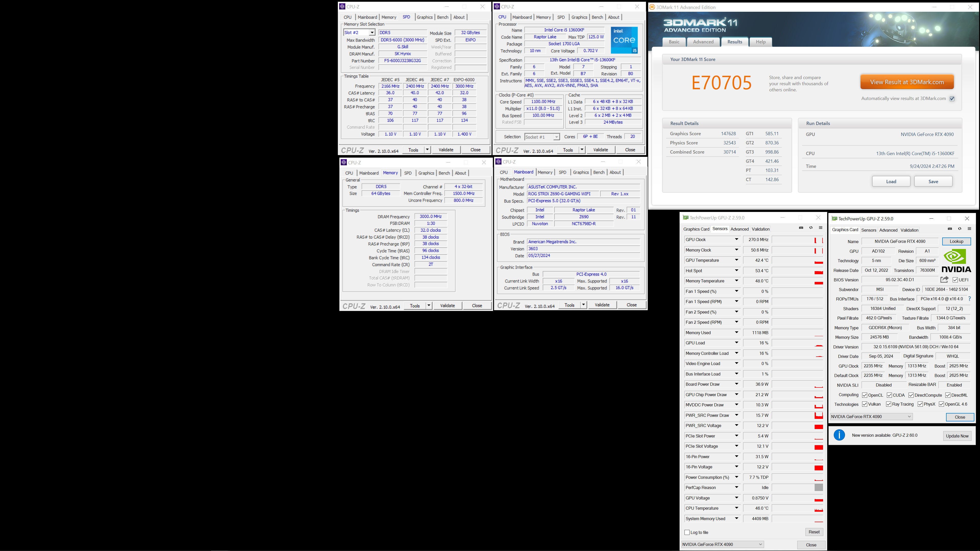Screen dimensions: 980x551
Task: Expand the GPU Clock sensor dropdown
Action: pyautogui.click(x=737, y=240)
